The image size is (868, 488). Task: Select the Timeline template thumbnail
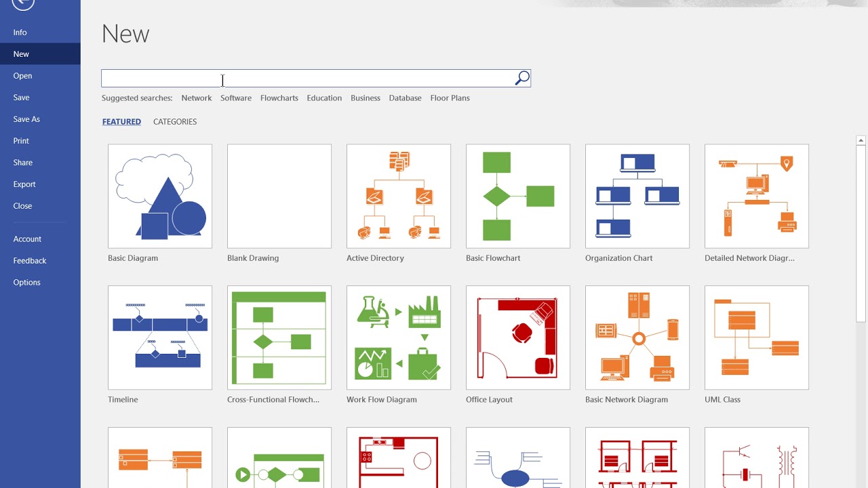159,338
